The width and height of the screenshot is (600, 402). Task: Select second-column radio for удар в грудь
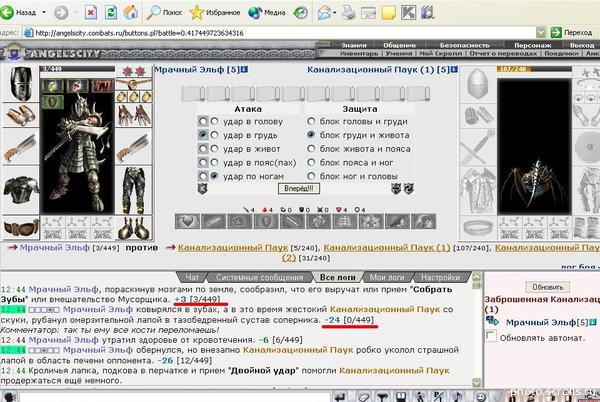click(215, 135)
